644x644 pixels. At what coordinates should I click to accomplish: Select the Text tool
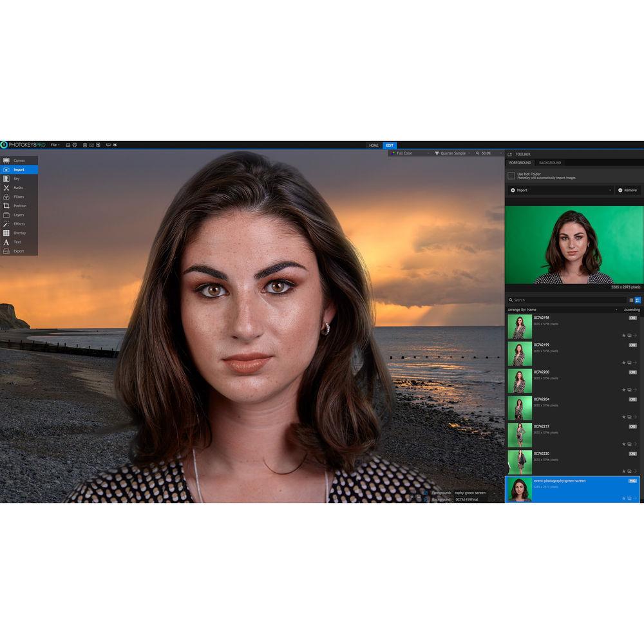[17, 241]
